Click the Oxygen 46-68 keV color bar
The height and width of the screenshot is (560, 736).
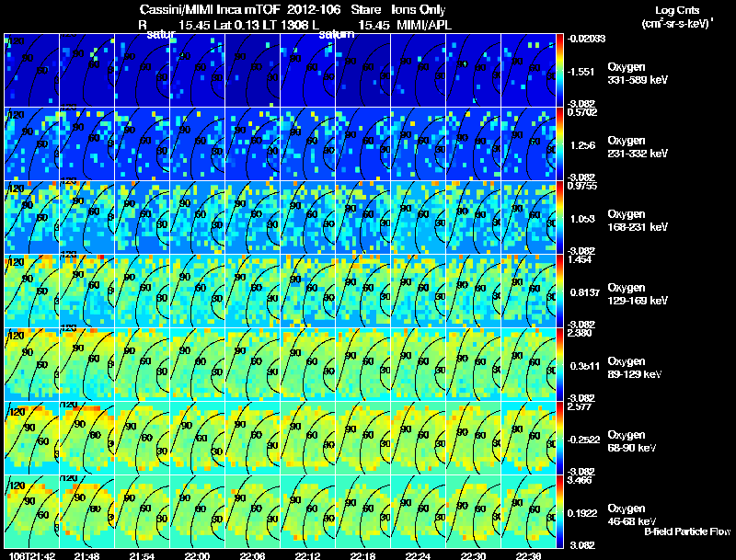tap(559, 511)
